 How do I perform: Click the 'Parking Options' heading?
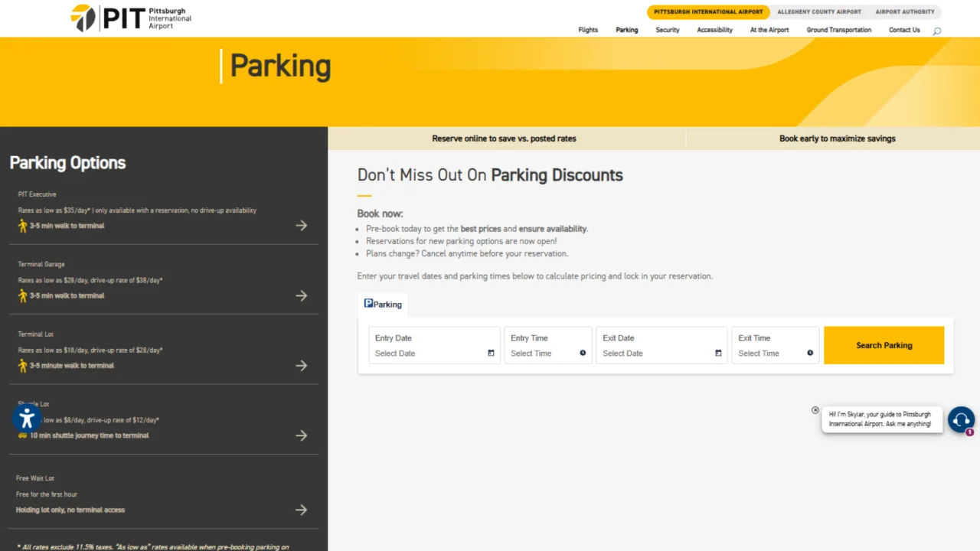pyautogui.click(x=67, y=163)
